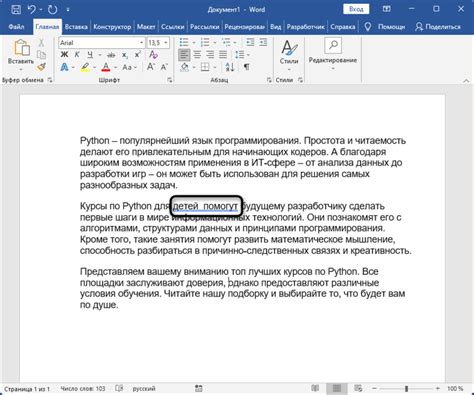Decrease font size with the smaller A
Screen dimensions: 474x395
pyautogui.click(x=164, y=67)
